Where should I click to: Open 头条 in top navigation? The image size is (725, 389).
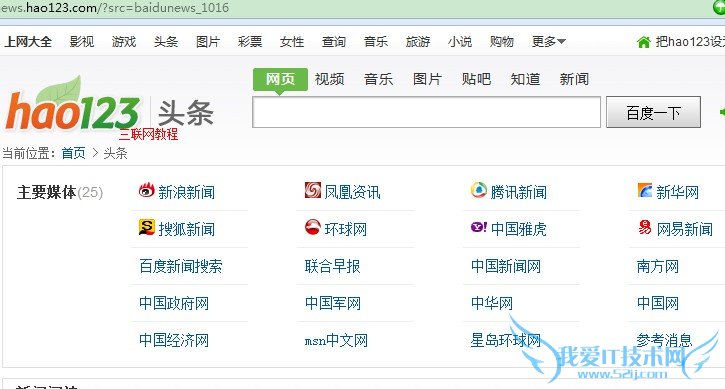(x=166, y=42)
